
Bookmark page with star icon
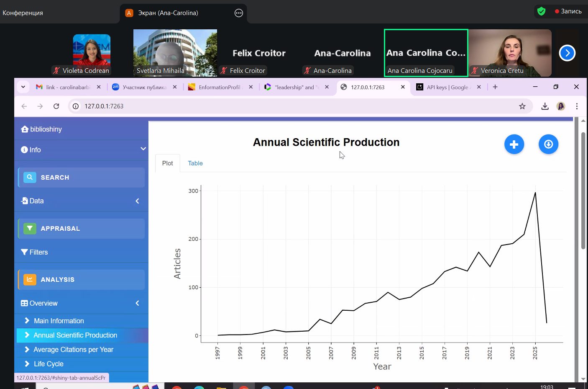coord(522,106)
